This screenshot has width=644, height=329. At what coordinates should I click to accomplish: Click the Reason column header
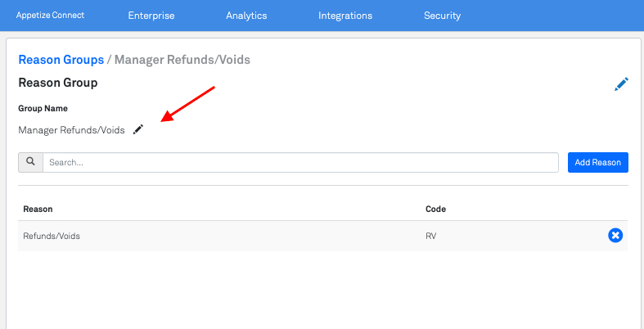point(38,210)
